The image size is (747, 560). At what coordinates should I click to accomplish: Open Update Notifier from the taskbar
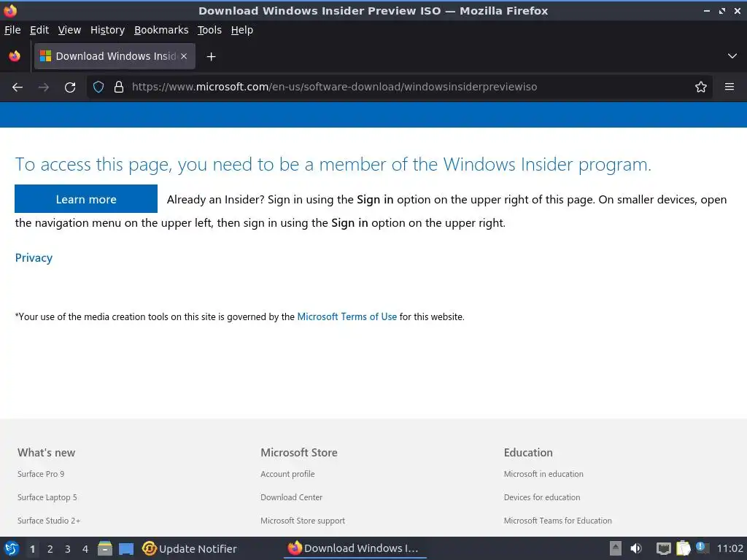point(189,548)
